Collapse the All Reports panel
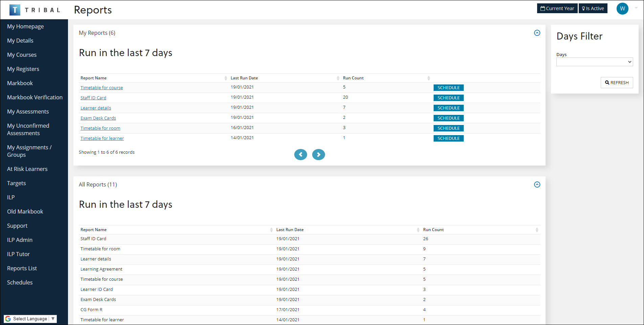Viewport: 644px width, 325px height. [537, 184]
